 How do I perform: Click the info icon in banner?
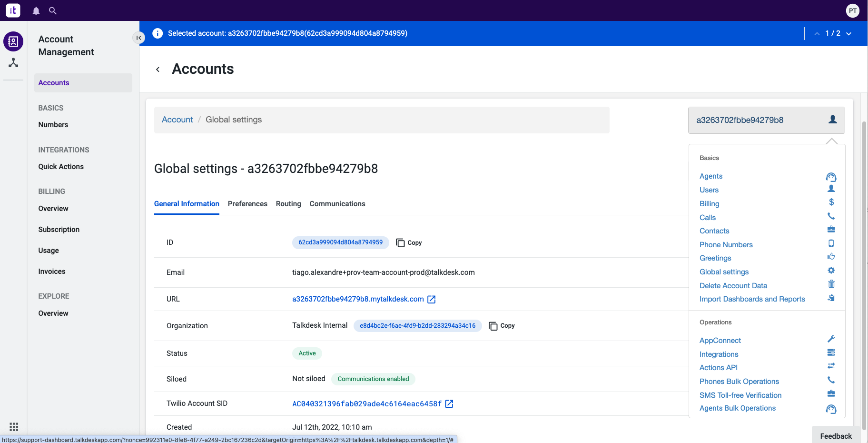(x=158, y=33)
